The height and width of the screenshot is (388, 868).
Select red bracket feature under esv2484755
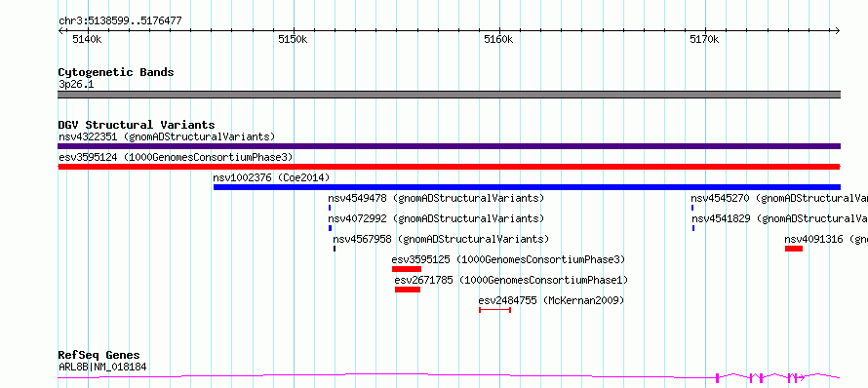tap(494, 310)
